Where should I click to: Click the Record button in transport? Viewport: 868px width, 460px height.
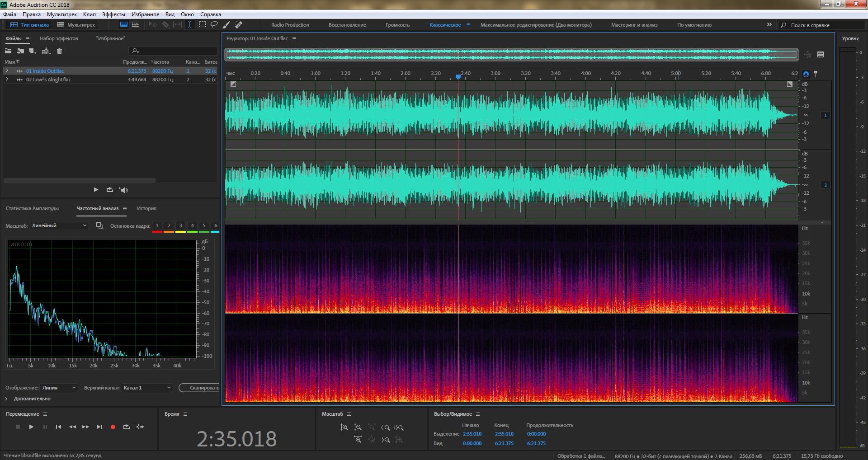113,427
